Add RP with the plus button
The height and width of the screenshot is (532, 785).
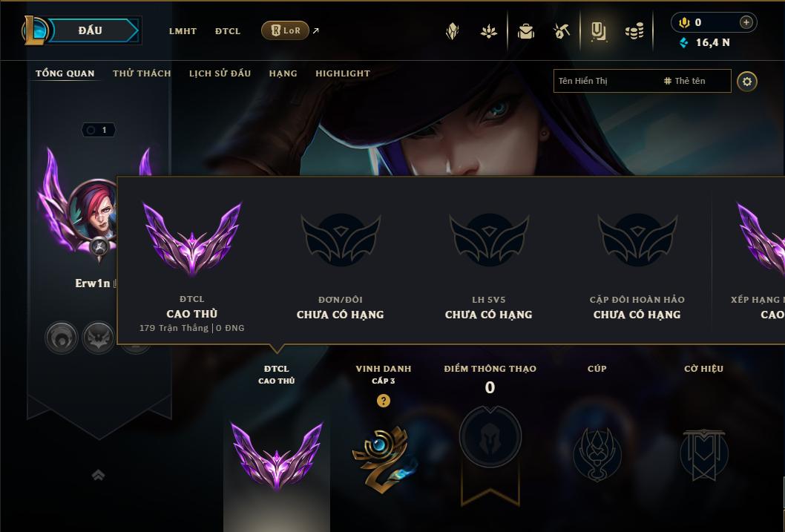point(746,22)
